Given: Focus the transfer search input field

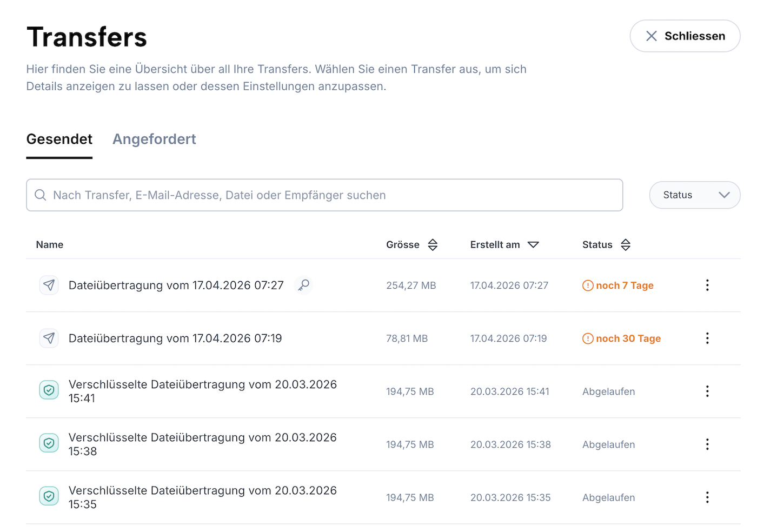Looking at the screenshot, I should tap(324, 195).
